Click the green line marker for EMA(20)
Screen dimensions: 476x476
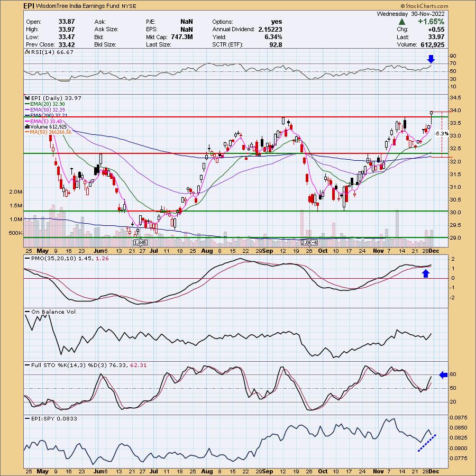pos(27,104)
